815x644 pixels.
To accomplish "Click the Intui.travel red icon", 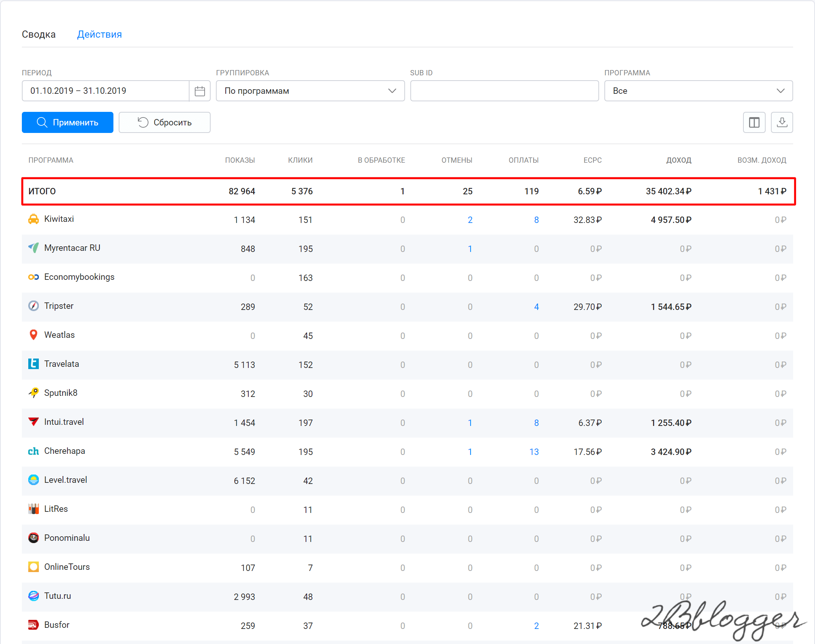I will click(34, 422).
